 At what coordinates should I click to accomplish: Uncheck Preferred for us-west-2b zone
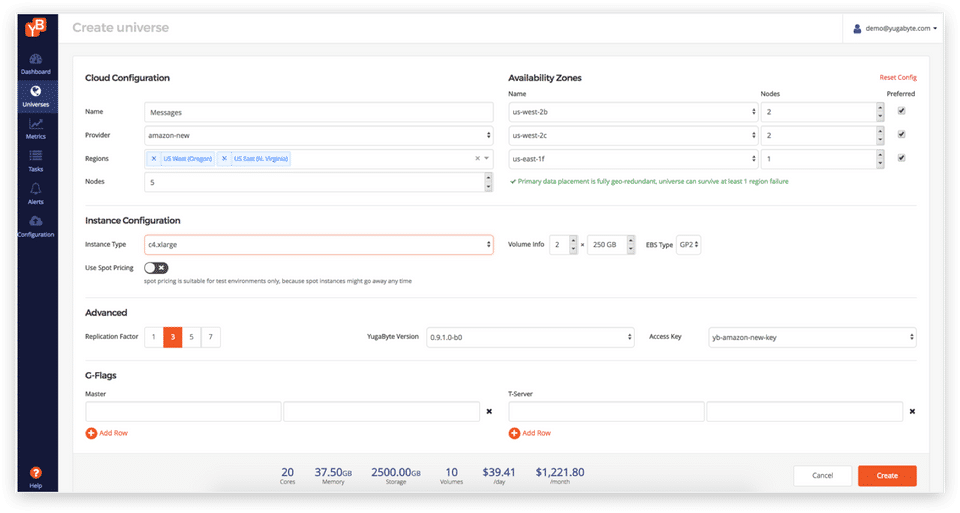(901, 111)
